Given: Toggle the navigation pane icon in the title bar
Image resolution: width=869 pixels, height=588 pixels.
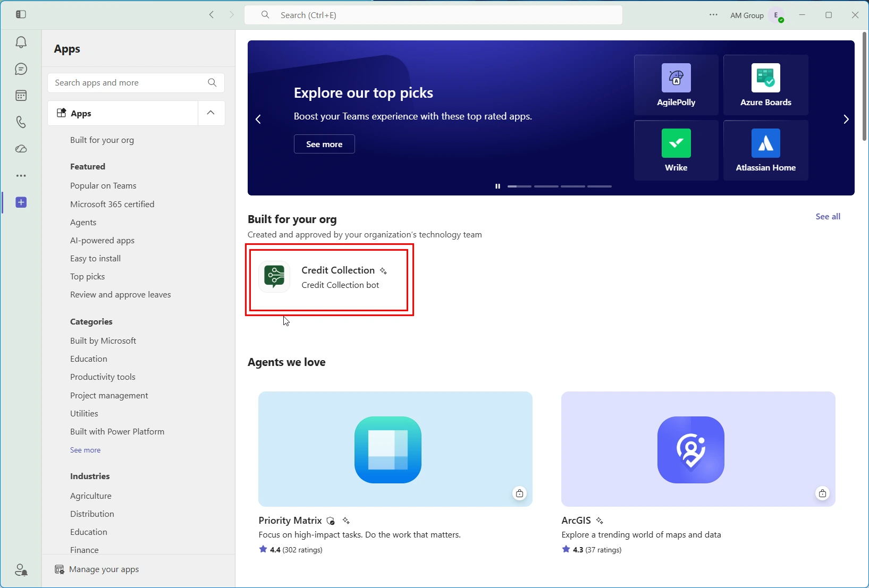Looking at the screenshot, I should pos(21,14).
